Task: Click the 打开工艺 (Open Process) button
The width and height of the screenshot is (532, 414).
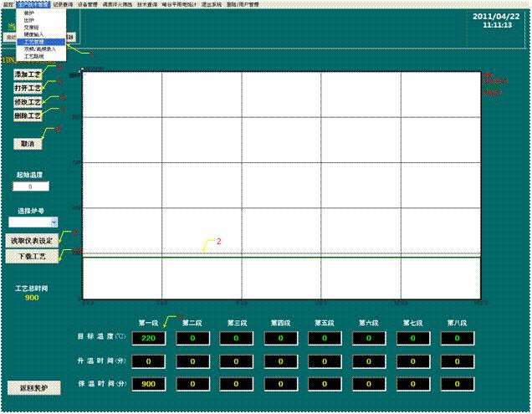Action: (28, 89)
